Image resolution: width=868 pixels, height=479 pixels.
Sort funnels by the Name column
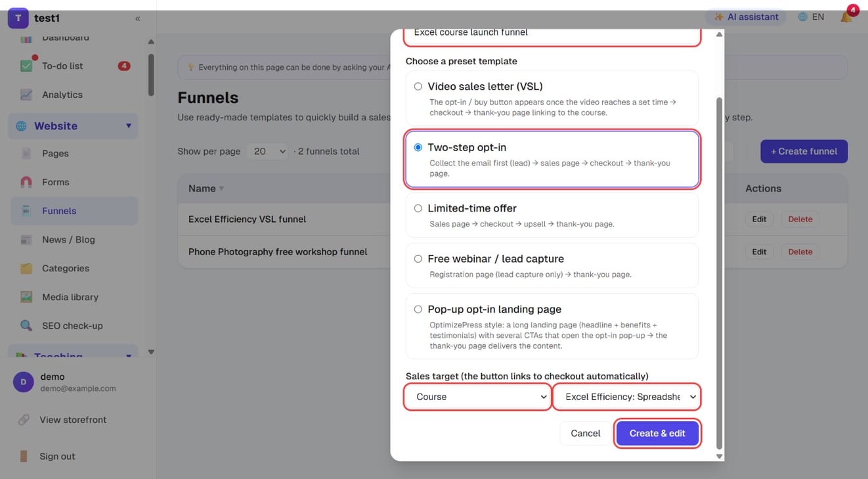(x=206, y=189)
